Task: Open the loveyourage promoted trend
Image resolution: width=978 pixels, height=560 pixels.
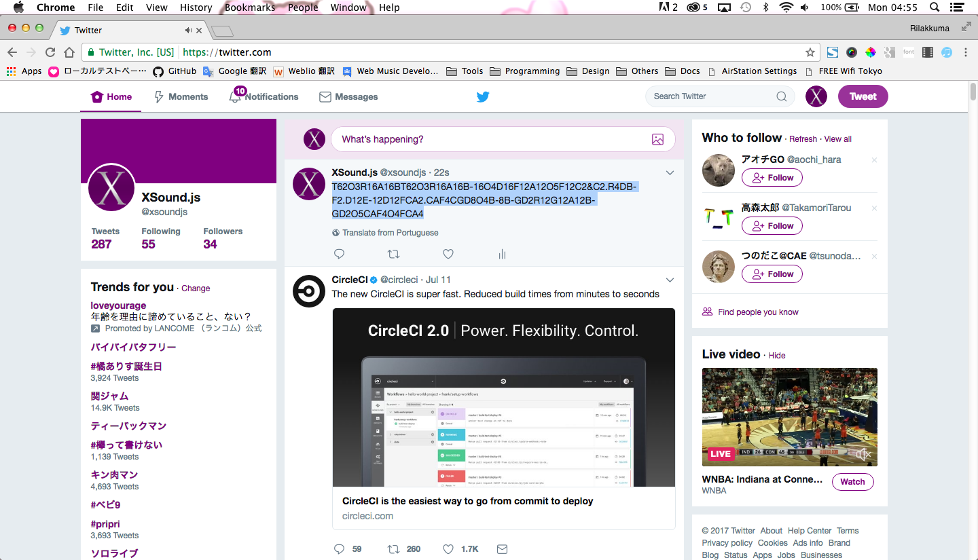Action: pos(118,305)
